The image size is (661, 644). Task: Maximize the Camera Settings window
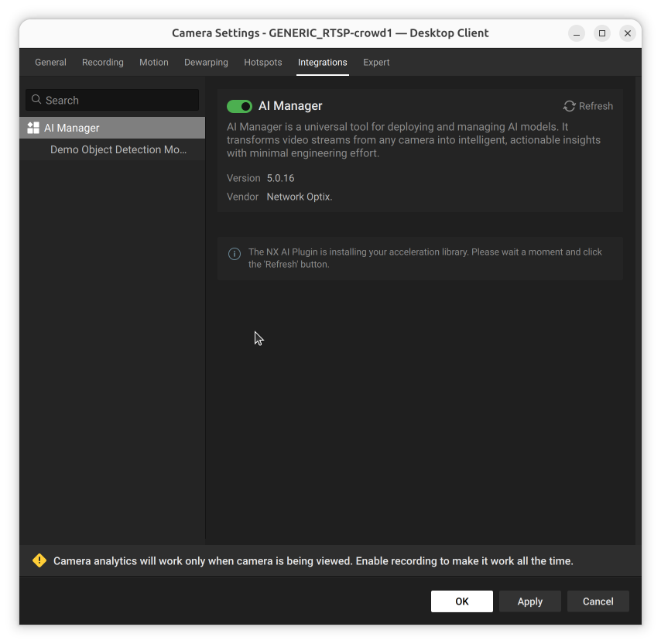(602, 33)
